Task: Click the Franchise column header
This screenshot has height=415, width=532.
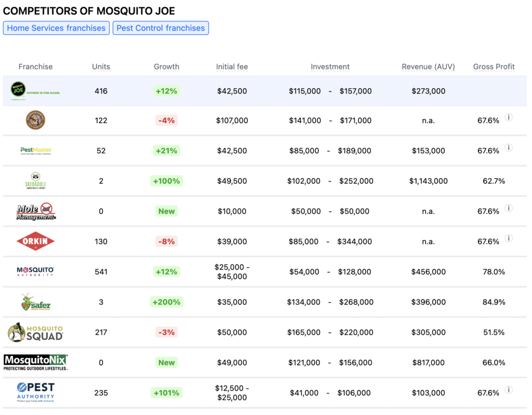Action: (x=35, y=66)
